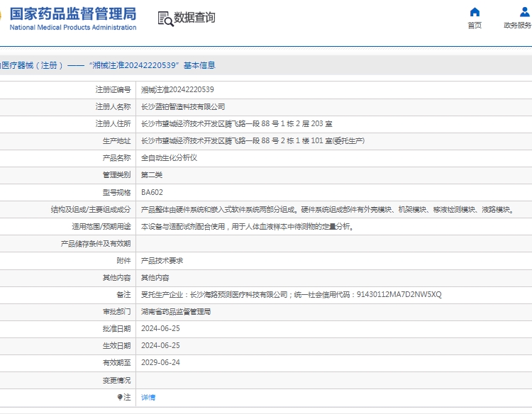
Task: Click the registrant name 长沙蓝铂智造科技有限公司
Action: pyautogui.click(x=183, y=107)
